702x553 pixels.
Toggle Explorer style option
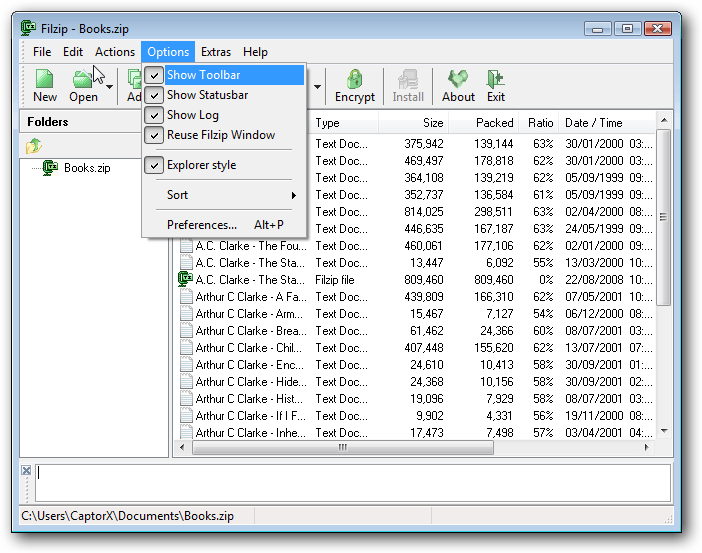pos(224,165)
